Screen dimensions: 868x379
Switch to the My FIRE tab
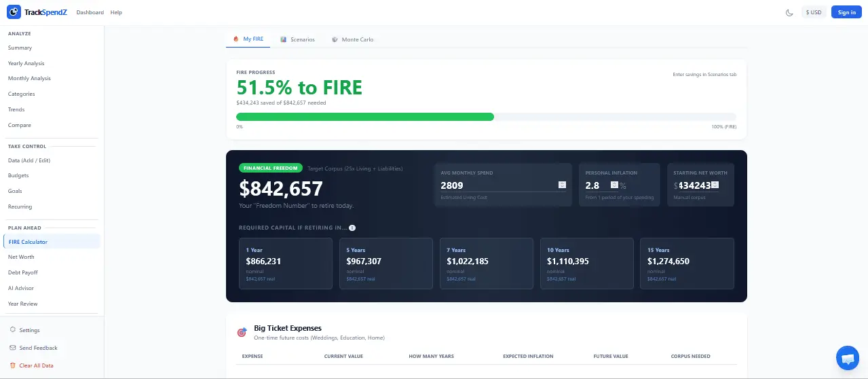point(248,39)
